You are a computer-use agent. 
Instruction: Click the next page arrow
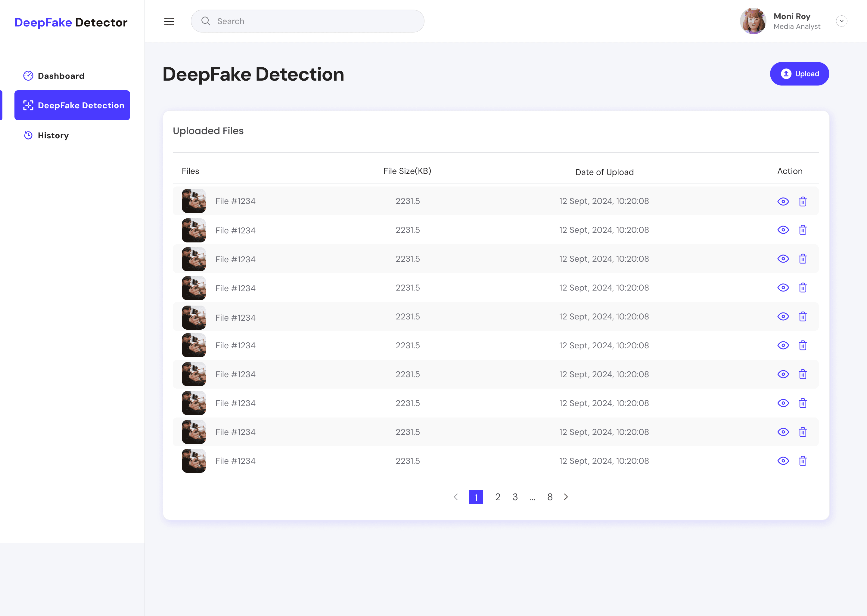[566, 497]
